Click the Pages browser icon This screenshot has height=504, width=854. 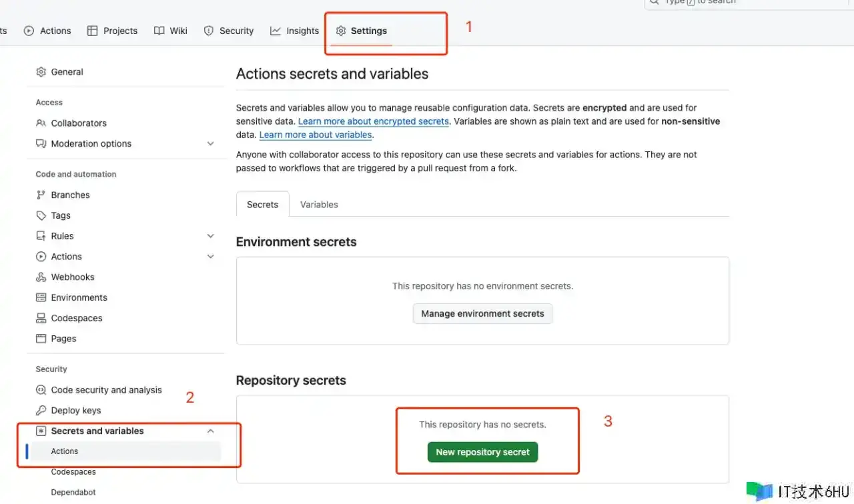point(41,339)
